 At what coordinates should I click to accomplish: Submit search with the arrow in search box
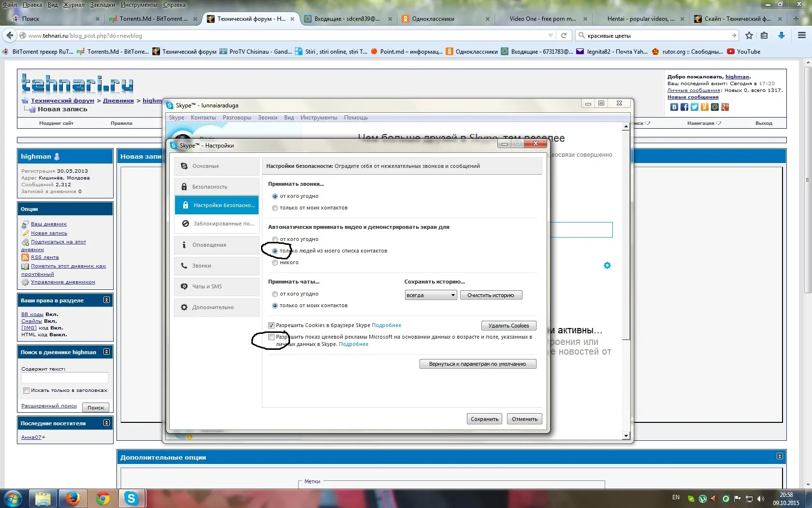pyautogui.click(x=734, y=35)
